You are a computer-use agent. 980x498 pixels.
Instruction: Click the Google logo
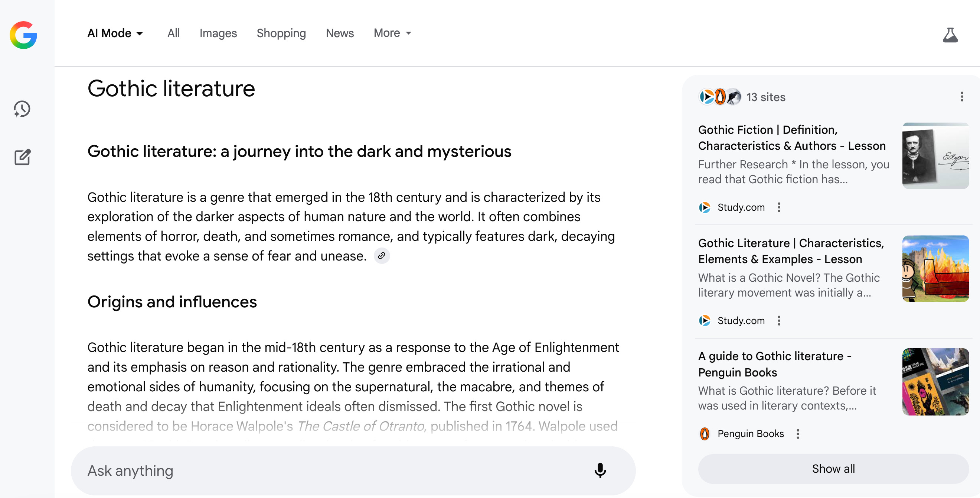pos(23,35)
